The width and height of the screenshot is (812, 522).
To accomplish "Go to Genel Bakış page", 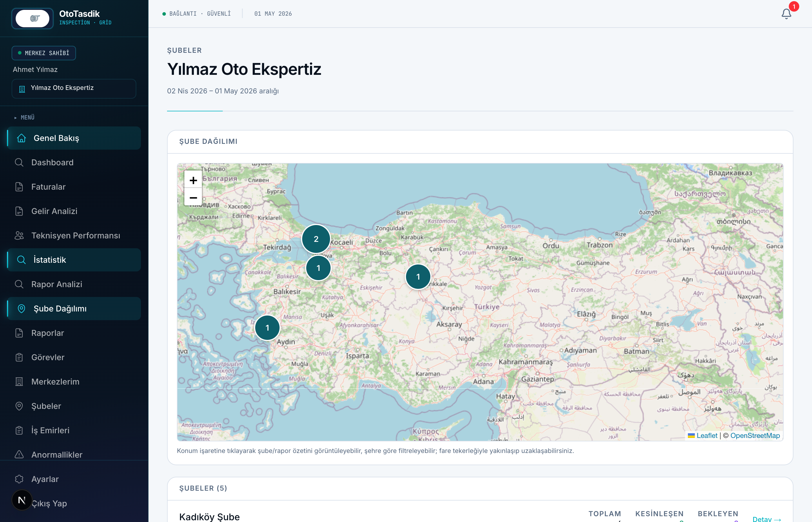I will [x=74, y=138].
